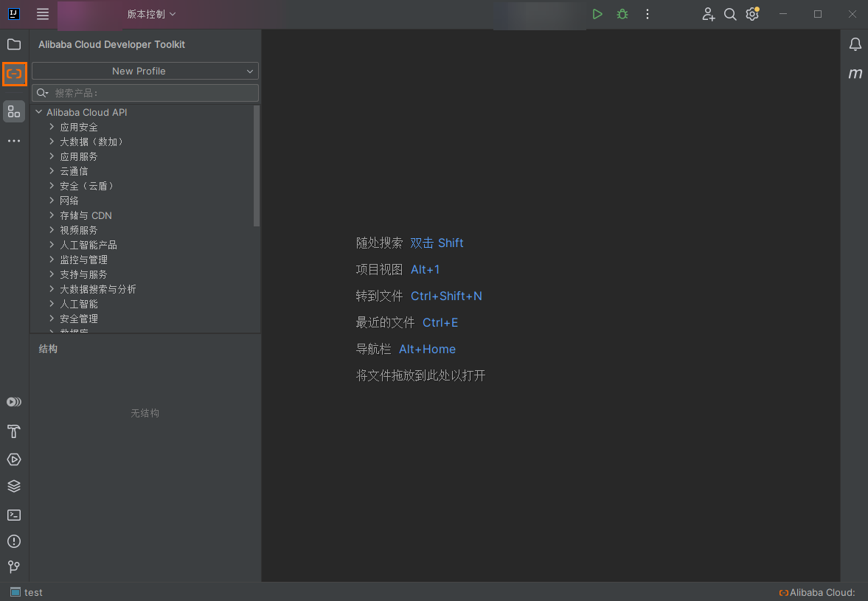
Task: Open the vertical three-dot more actions menu
Action: (x=647, y=14)
